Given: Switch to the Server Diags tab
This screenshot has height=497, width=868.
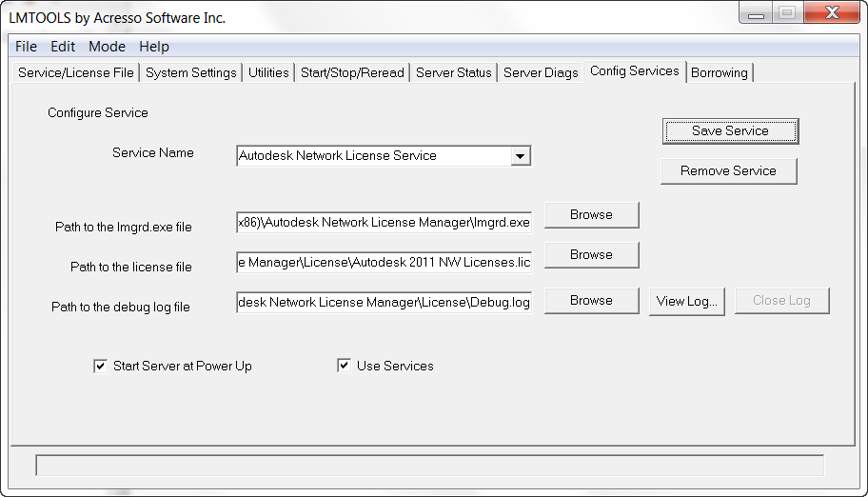Looking at the screenshot, I should click(541, 72).
